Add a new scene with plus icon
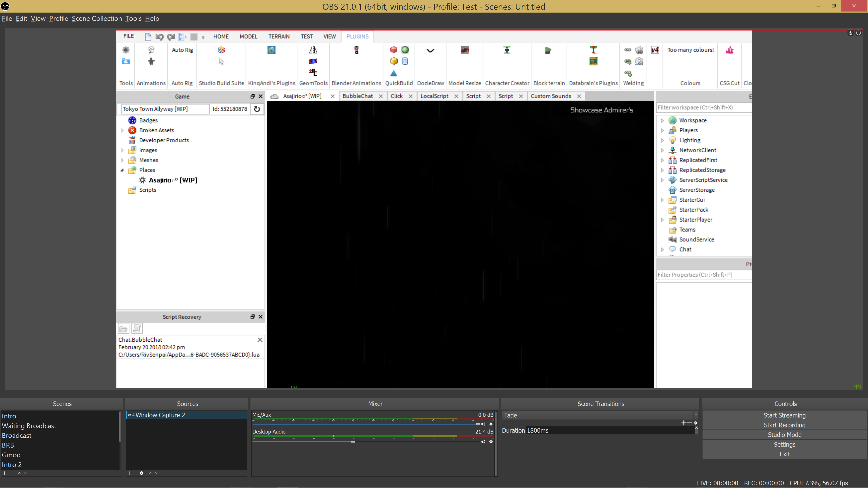The width and height of the screenshot is (868, 488). 4,473
